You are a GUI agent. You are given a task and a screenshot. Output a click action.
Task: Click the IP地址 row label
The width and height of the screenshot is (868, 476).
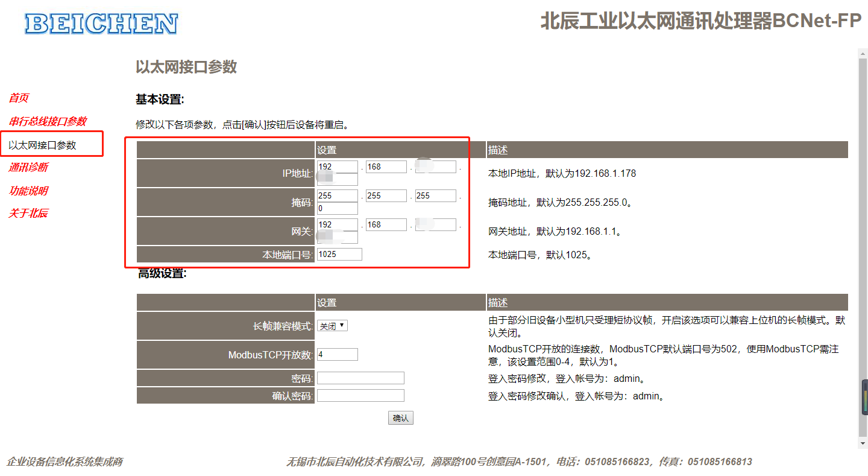298,174
